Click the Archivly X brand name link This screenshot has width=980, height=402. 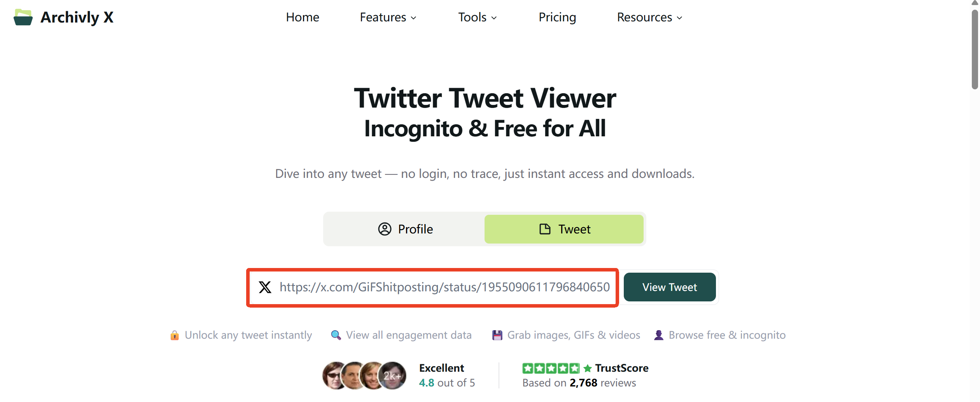click(77, 17)
